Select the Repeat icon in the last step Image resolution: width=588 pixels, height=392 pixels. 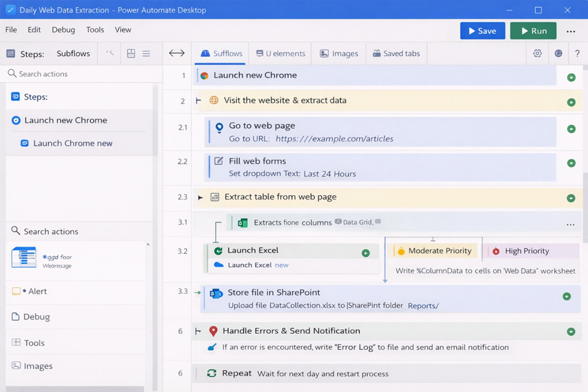tap(211, 373)
